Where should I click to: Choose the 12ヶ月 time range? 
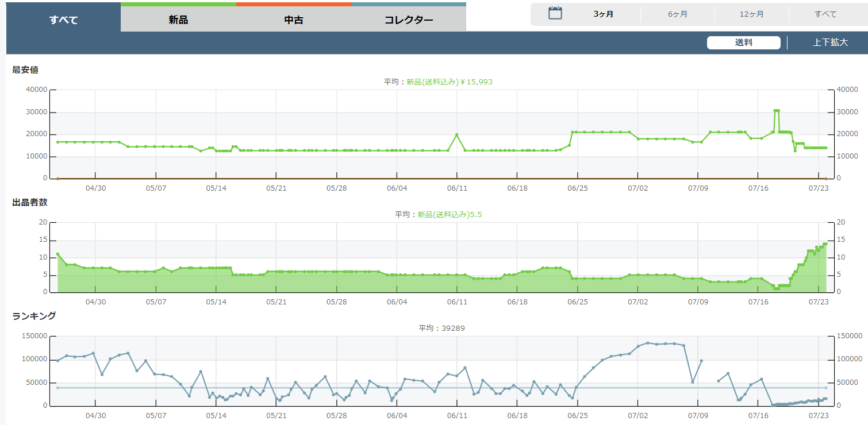751,14
